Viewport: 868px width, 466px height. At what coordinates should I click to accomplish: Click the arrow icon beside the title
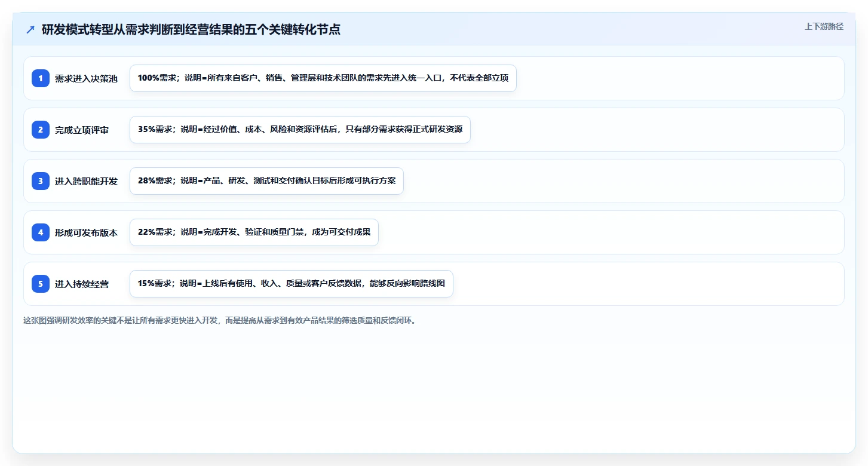(x=30, y=30)
